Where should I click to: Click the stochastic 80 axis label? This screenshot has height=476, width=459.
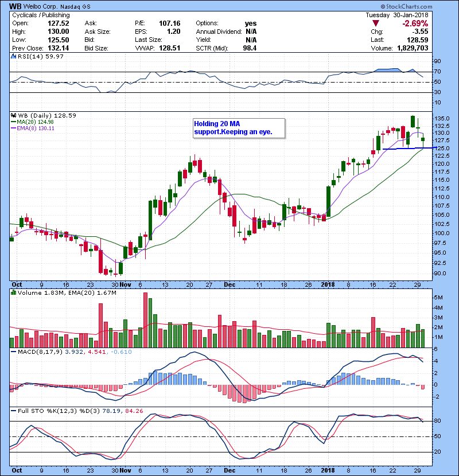[437, 421]
